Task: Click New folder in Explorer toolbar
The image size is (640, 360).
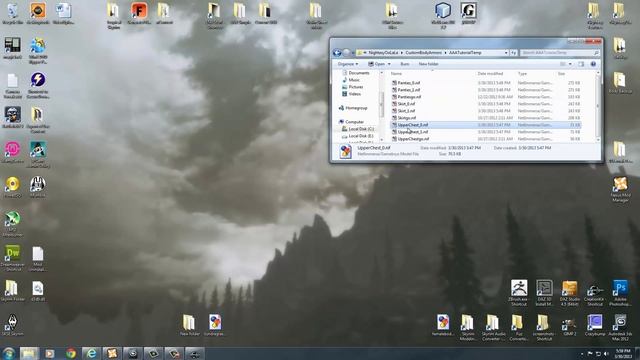Action: coord(428,64)
